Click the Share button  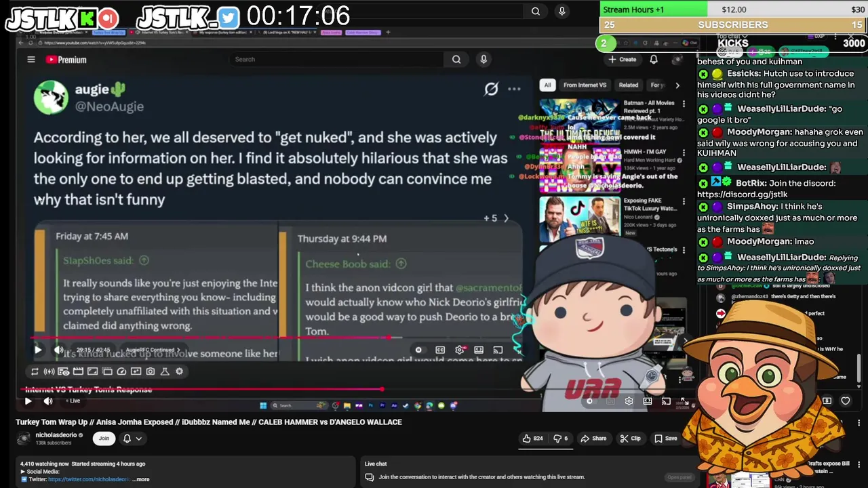click(594, 439)
